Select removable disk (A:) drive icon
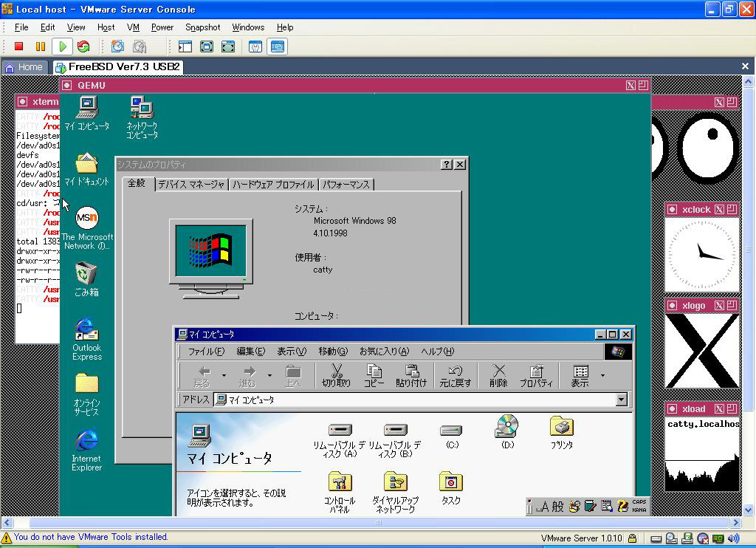 340,440
